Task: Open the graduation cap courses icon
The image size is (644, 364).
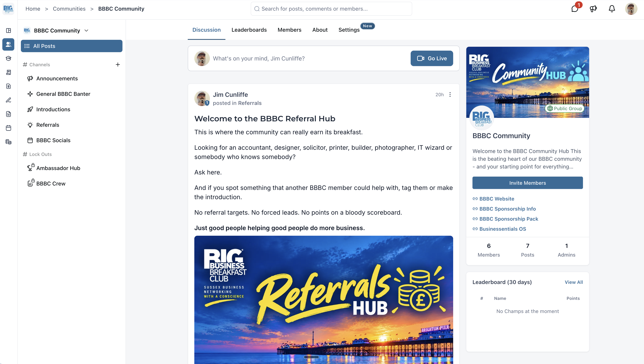Action: pyautogui.click(x=8, y=59)
